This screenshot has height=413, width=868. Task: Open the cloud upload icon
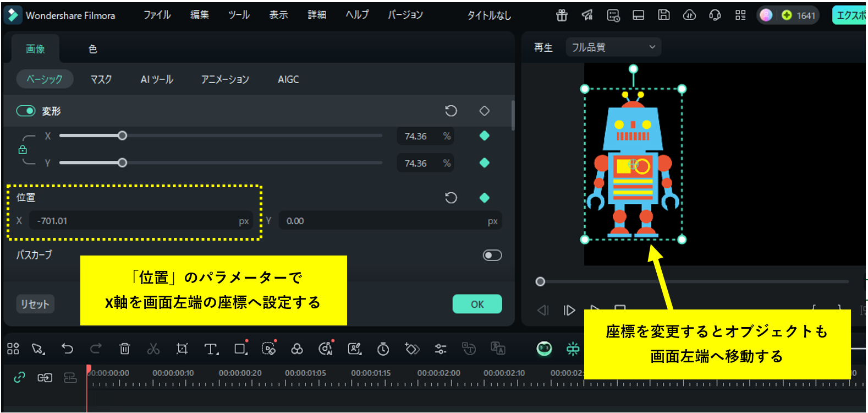tap(689, 15)
